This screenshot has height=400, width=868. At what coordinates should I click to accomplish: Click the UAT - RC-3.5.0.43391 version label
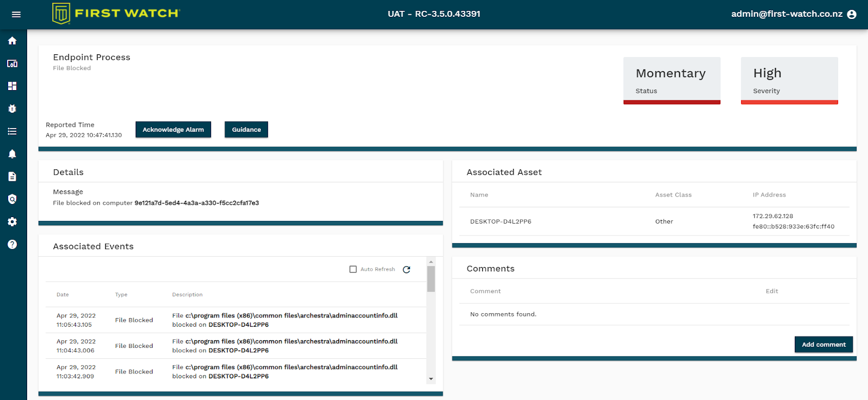[434, 14]
